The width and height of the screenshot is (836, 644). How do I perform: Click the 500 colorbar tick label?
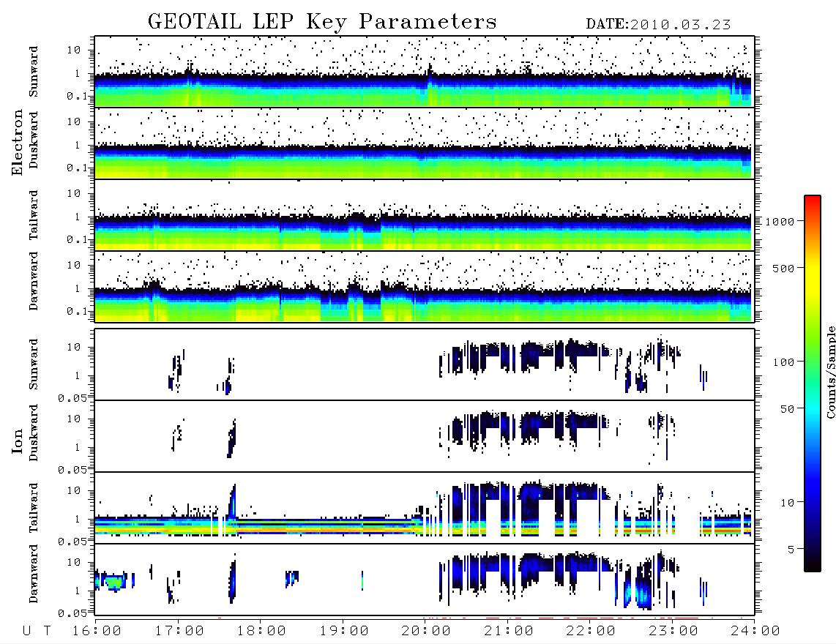(783, 268)
